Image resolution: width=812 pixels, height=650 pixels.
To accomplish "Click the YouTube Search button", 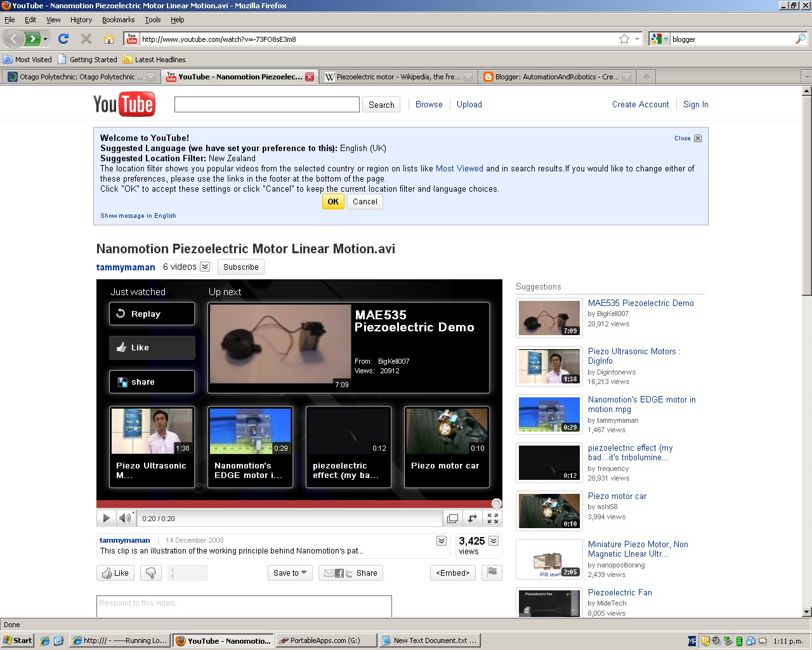I will tap(381, 105).
